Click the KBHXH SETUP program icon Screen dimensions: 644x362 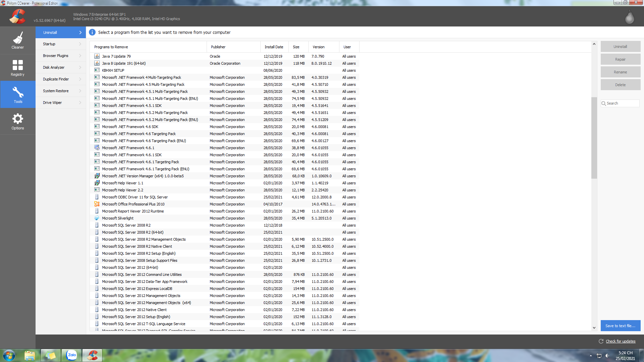97,70
